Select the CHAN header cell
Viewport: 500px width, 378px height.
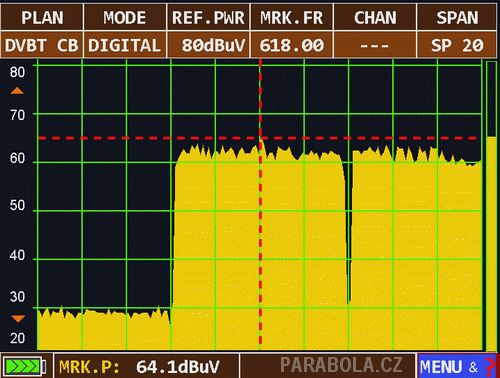[x=375, y=17]
